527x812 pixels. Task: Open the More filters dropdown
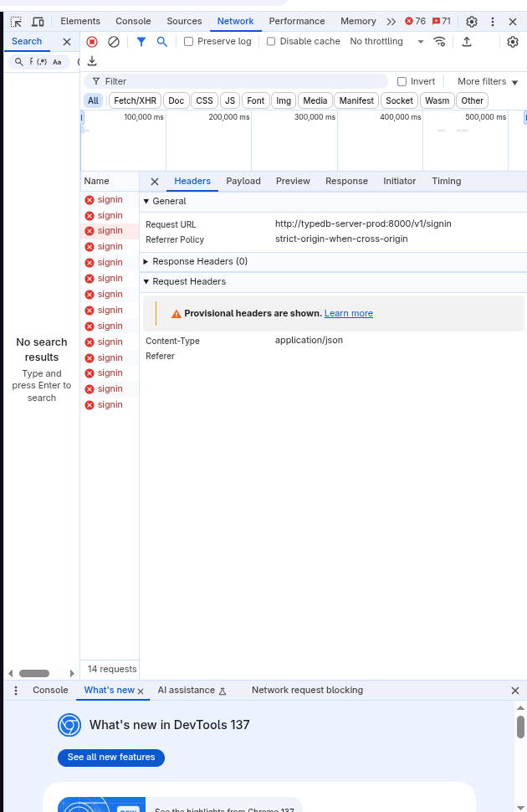(x=488, y=82)
